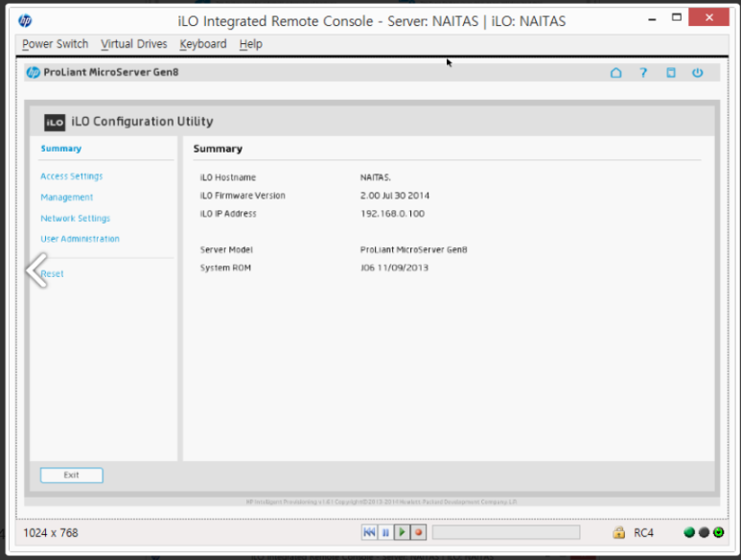
Task: Go to Network Settings page
Action: (76, 219)
